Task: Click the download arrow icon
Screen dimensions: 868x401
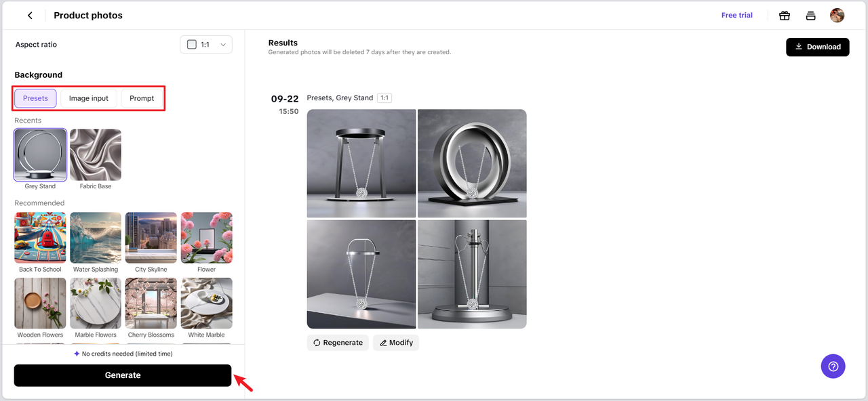Action: tap(799, 47)
